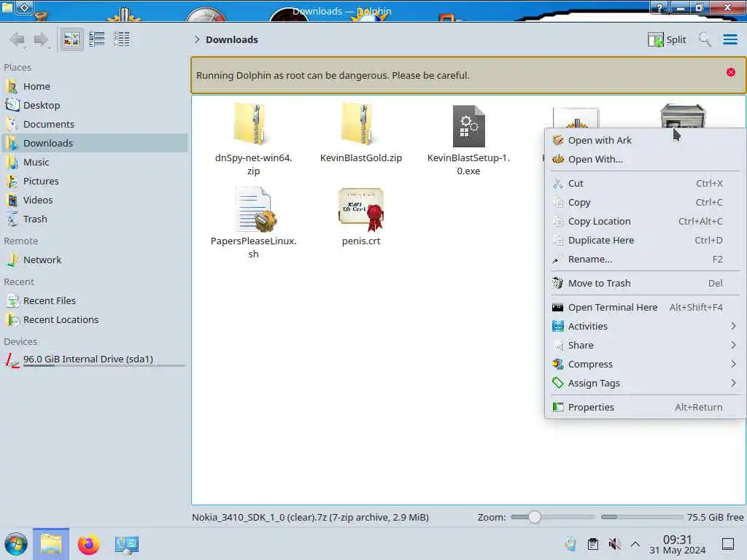The width and height of the screenshot is (747, 560).
Task: Click the free disk space bar
Action: 642,517
